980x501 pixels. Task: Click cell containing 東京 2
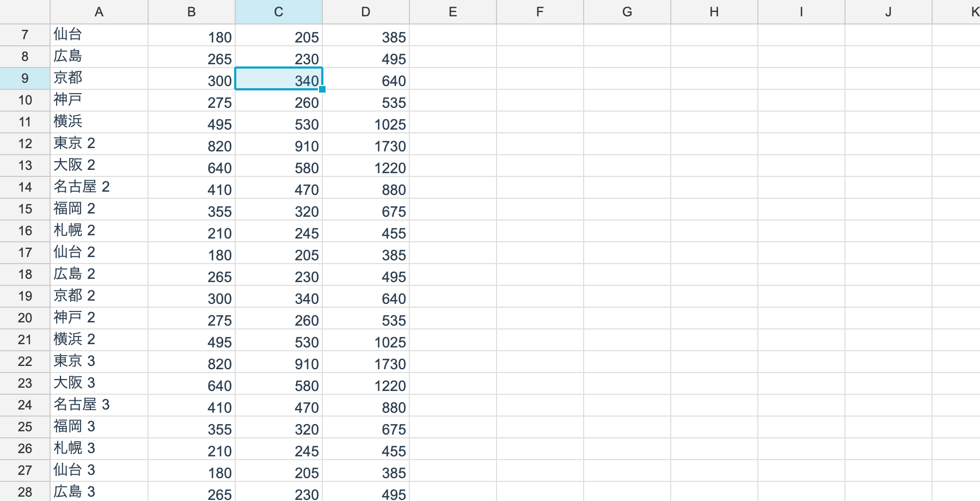coord(99,144)
